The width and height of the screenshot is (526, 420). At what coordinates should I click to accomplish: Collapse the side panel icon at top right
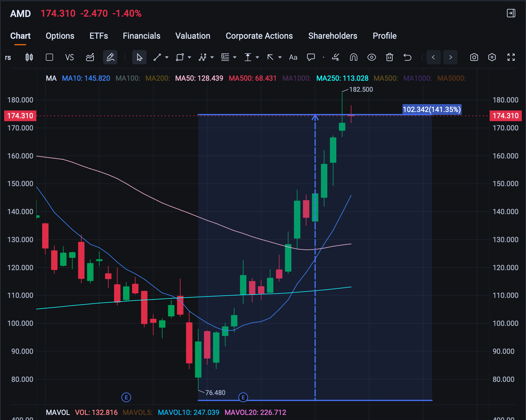tap(511, 13)
